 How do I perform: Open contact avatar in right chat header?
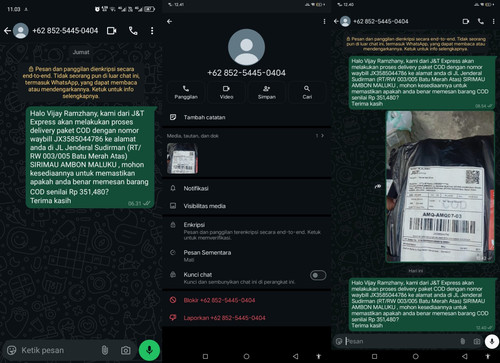pyautogui.click(x=345, y=21)
